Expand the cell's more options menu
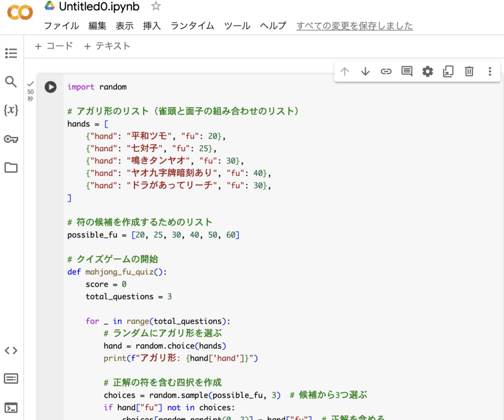Screen dimensions: 504x420 [490, 71]
